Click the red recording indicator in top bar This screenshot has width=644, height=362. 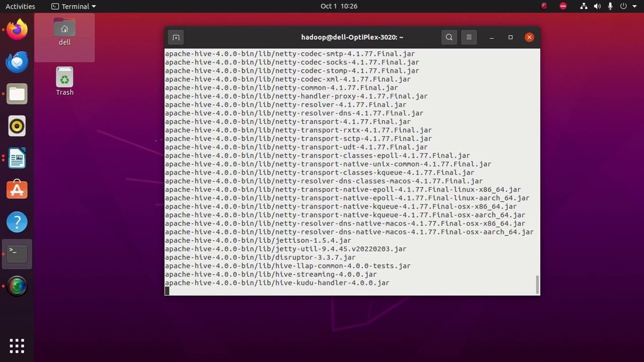[x=544, y=6]
